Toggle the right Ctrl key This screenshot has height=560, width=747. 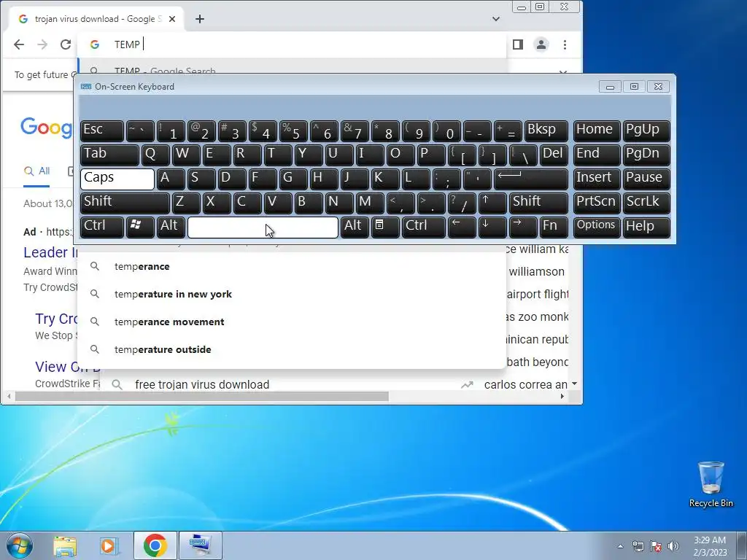coord(424,227)
